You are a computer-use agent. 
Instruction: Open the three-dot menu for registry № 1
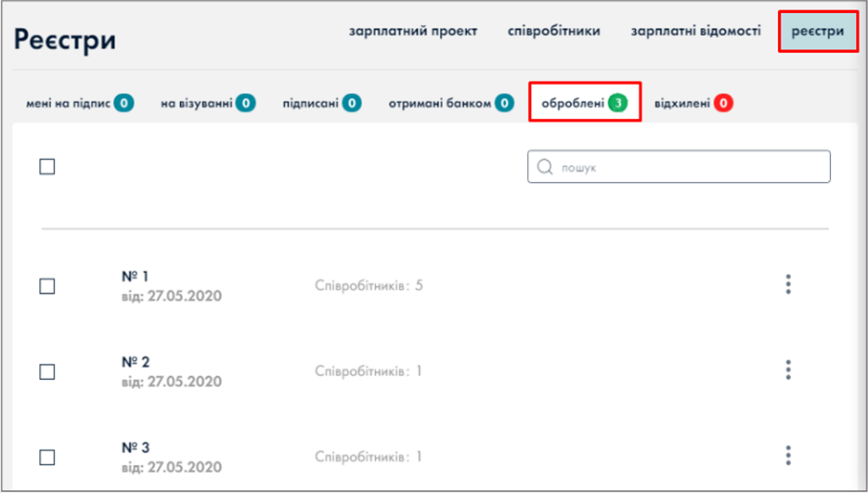point(788,285)
